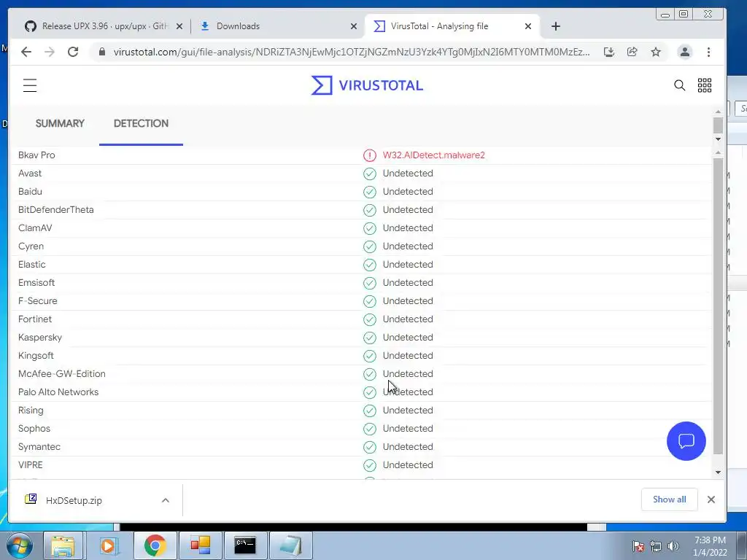Go forward in Chrome
This screenshot has height=560, width=747.
50,52
